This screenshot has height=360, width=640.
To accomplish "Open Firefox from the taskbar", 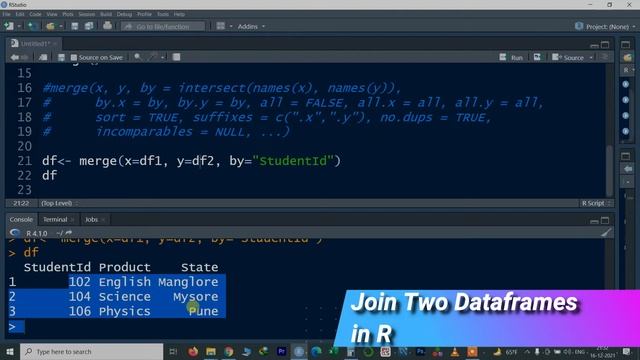I will 193,351.
